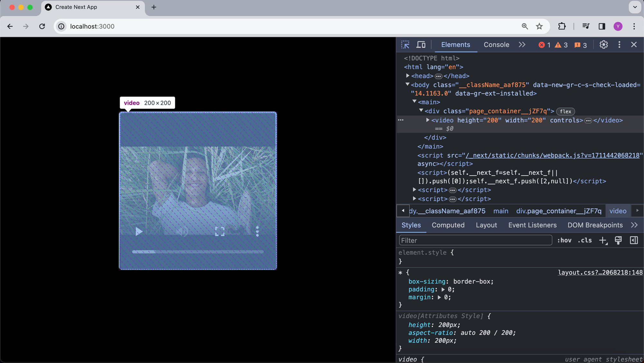Expand the video element node
This screenshot has height=363, width=644.
tap(428, 120)
